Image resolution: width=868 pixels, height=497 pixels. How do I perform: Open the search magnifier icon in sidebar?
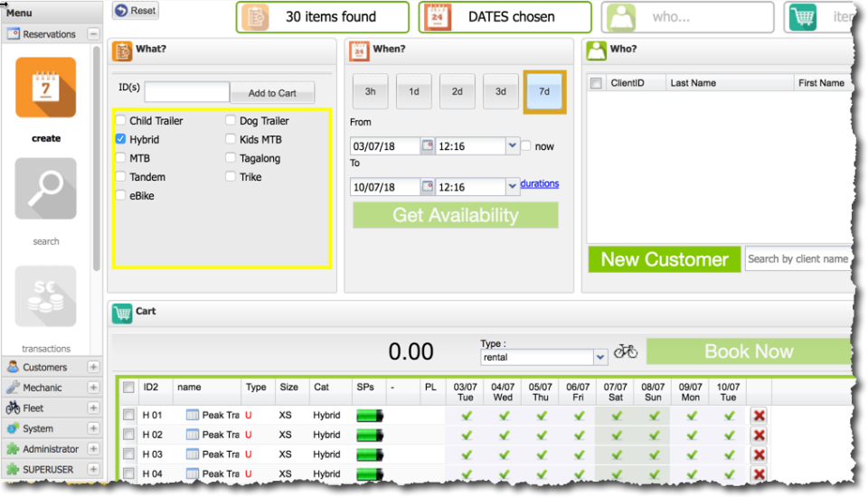(x=45, y=188)
